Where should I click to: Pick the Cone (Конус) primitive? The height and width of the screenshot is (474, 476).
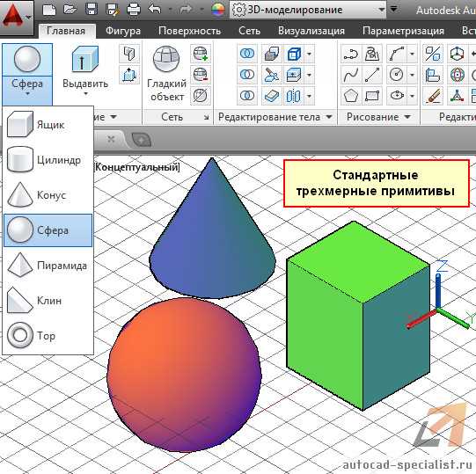[x=48, y=195]
